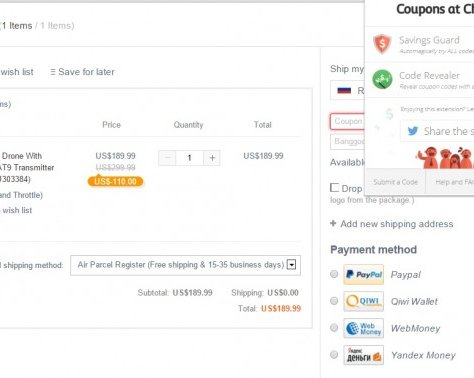This screenshot has height=378, width=474.
Task: Click the shipping method dropdown arrow
Action: (292, 265)
